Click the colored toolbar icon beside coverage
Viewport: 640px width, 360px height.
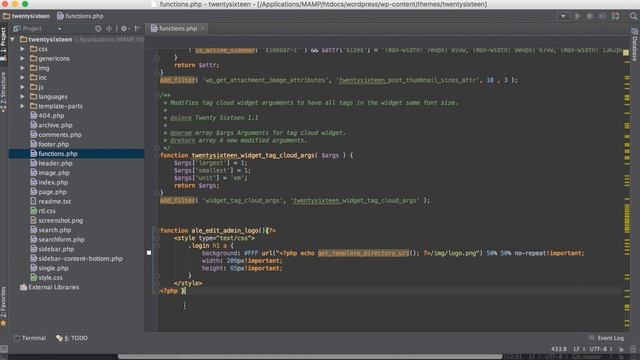click(x=615, y=16)
